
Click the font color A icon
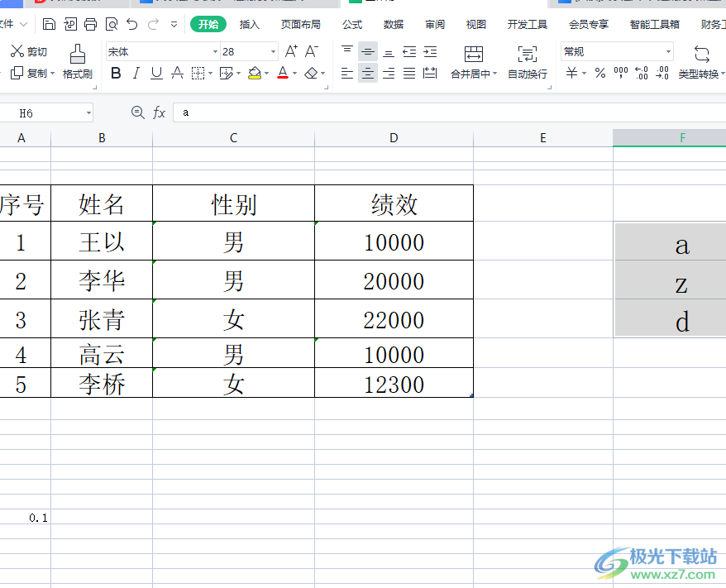tap(283, 73)
